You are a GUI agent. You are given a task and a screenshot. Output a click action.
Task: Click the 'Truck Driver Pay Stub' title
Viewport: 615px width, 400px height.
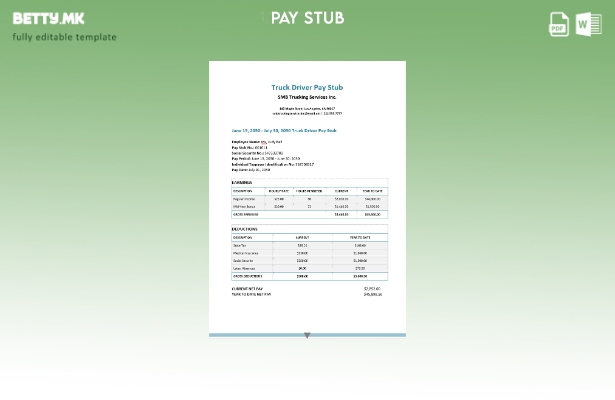(x=307, y=88)
